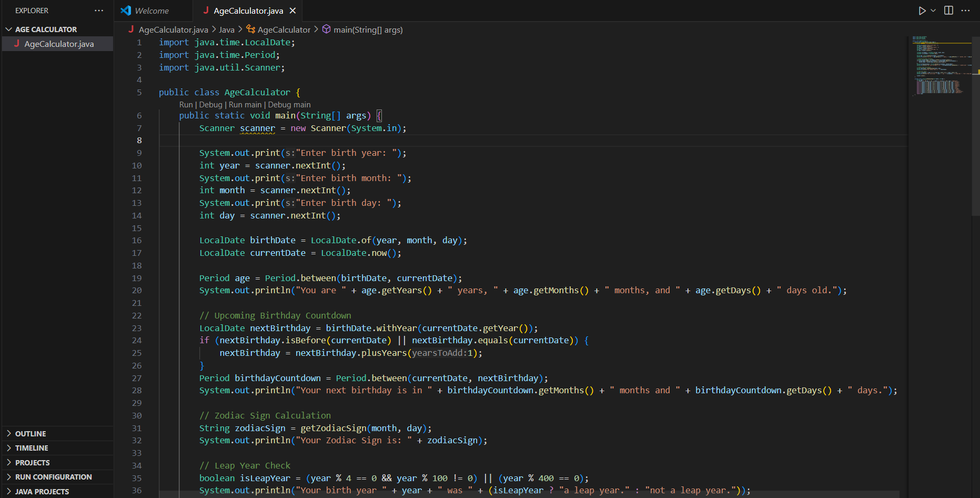The height and width of the screenshot is (498, 980).
Task: Expand the RUN CONFIGURATION section
Action: coord(53,477)
